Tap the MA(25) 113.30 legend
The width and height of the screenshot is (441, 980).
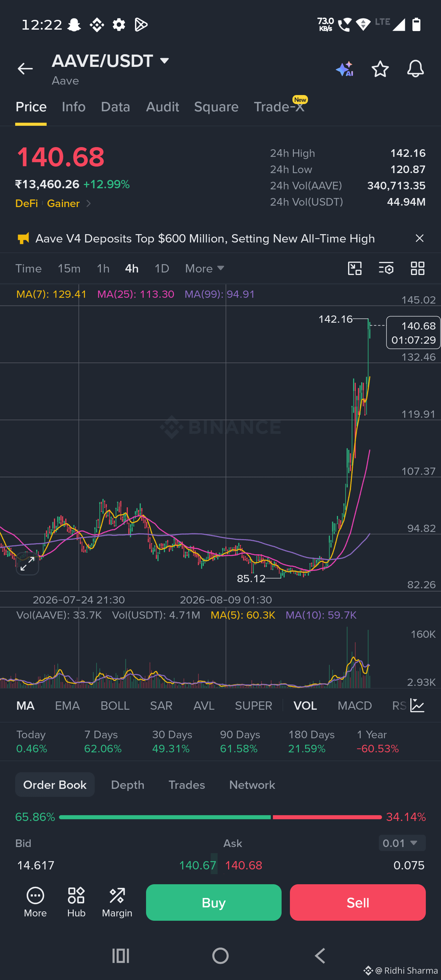coord(136,294)
